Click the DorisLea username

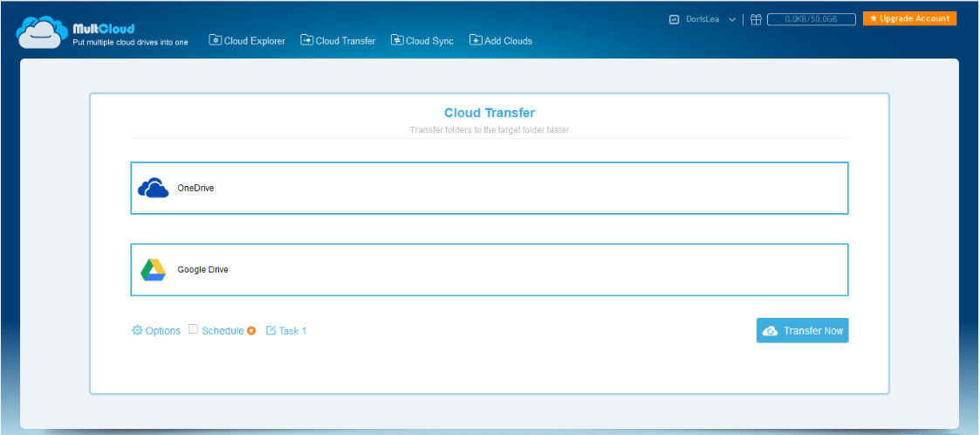[x=702, y=19]
